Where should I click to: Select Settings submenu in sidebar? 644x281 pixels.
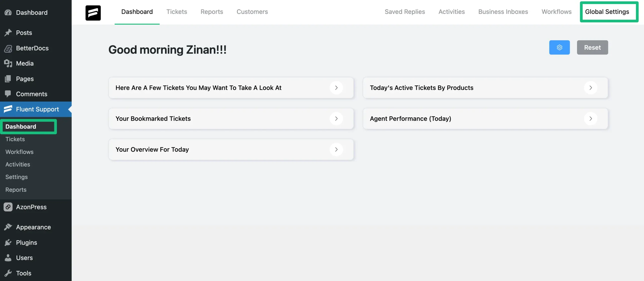[x=17, y=177]
